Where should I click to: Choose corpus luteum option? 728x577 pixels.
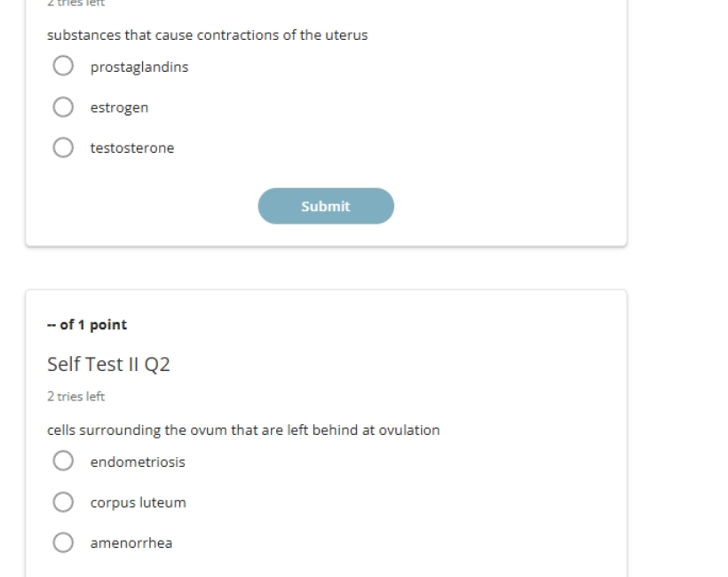click(63, 502)
